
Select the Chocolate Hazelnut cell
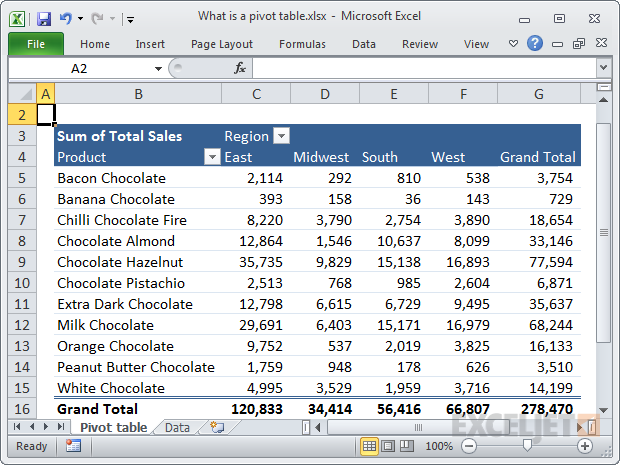point(138,262)
